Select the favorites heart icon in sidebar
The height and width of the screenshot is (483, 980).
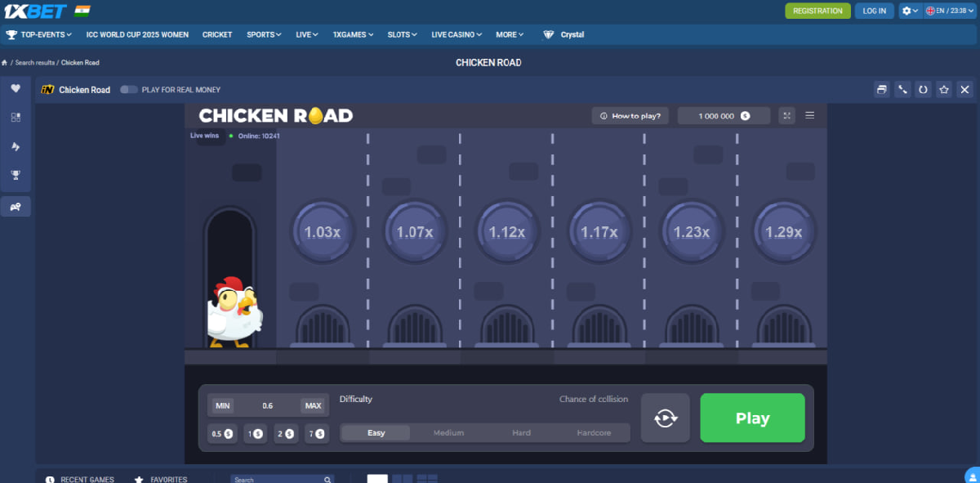[x=16, y=87]
